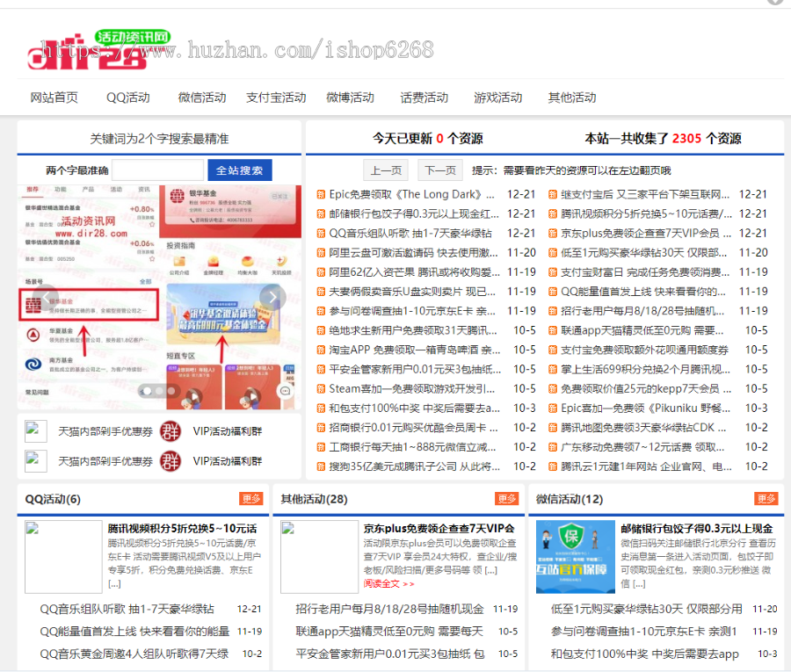Open first VIP活动福利群 link
Screen dimensions: 791x672
click(228, 431)
